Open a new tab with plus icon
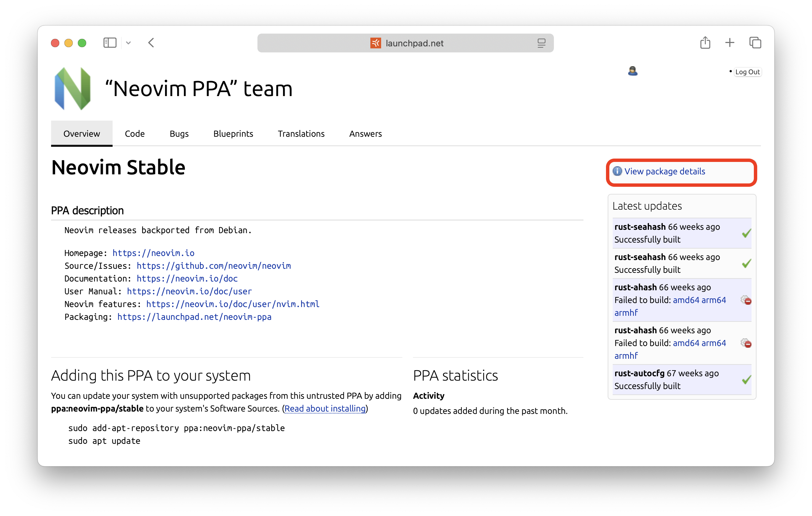The height and width of the screenshot is (516, 812). (729, 43)
